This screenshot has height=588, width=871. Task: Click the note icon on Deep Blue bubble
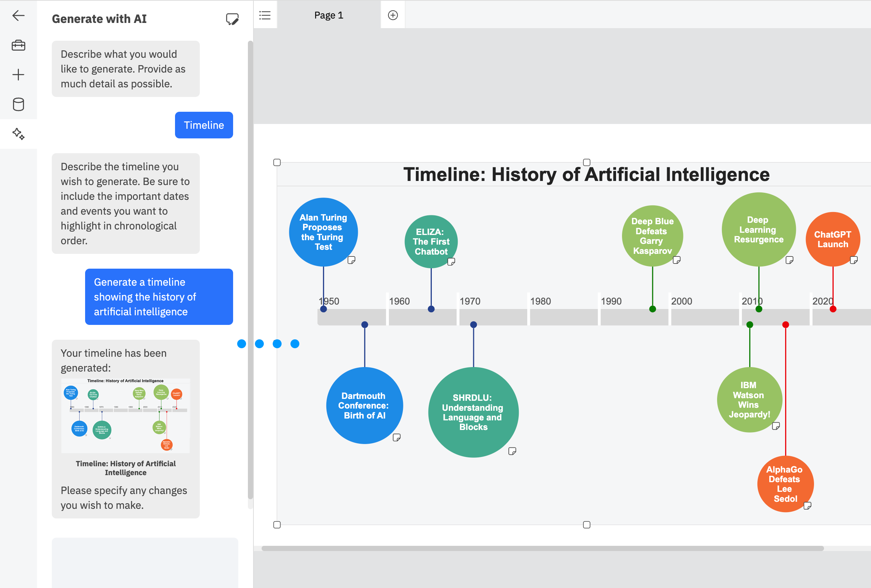click(x=676, y=260)
